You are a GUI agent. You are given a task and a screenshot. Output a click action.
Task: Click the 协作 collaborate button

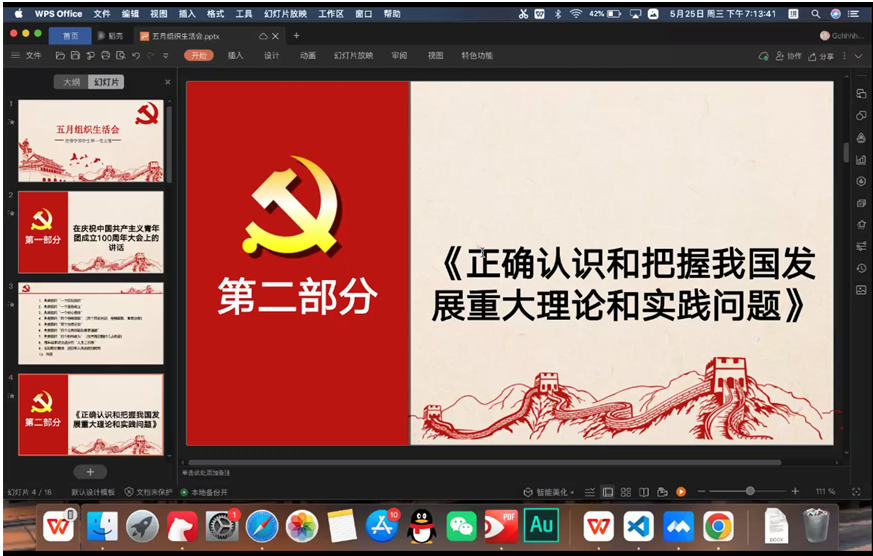click(788, 56)
